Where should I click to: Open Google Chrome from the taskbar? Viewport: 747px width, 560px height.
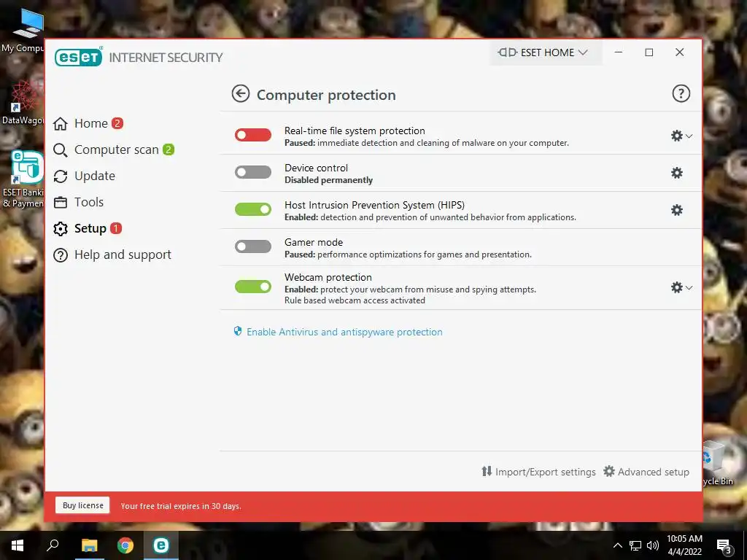pos(125,545)
